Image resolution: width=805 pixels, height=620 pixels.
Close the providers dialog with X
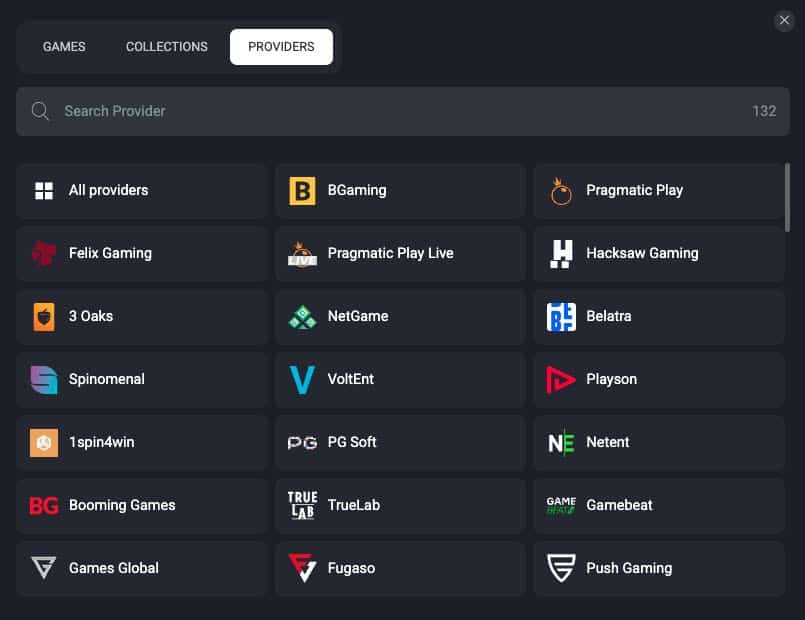pos(784,20)
